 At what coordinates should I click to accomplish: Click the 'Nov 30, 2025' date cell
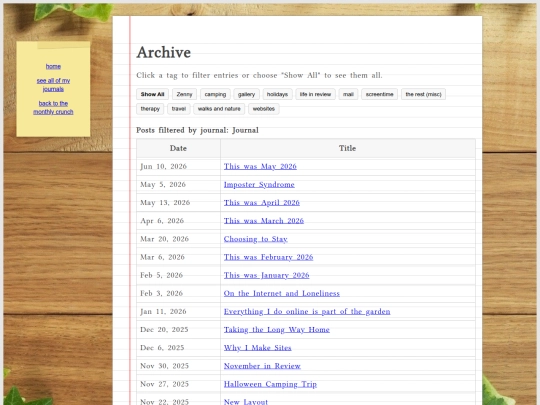(178, 366)
